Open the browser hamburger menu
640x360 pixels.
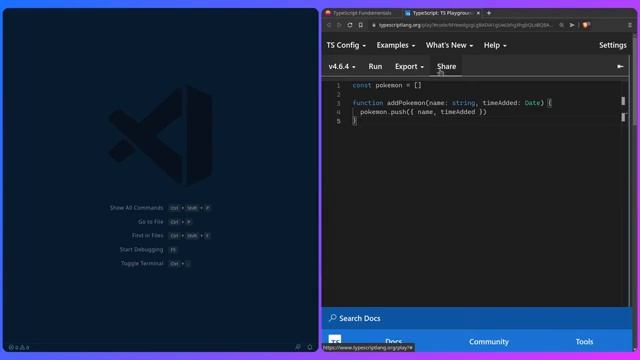pyautogui.click(x=630, y=25)
